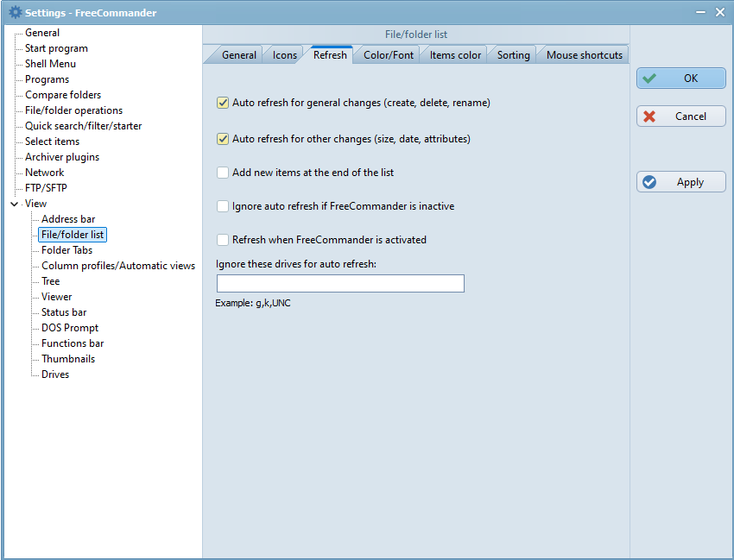Select Viewer in the tree
The width and height of the screenshot is (734, 560).
tap(56, 297)
